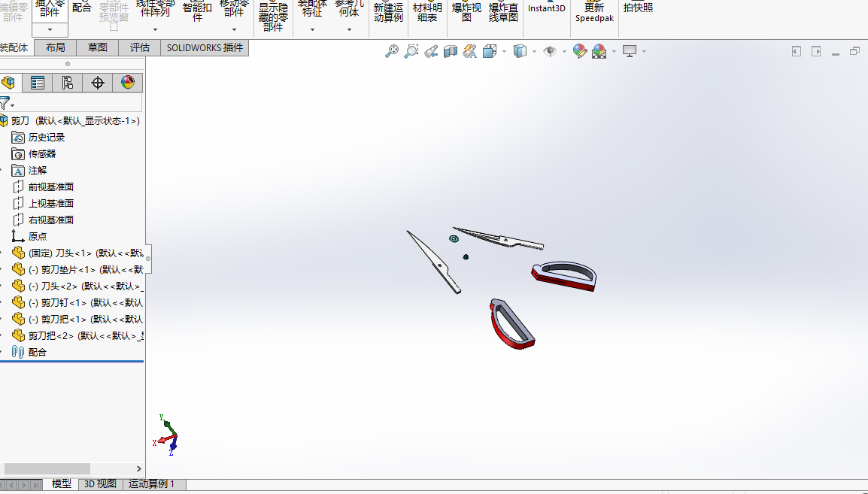Click the 材料明细表 button
The height and width of the screenshot is (494, 868).
(427, 12)
